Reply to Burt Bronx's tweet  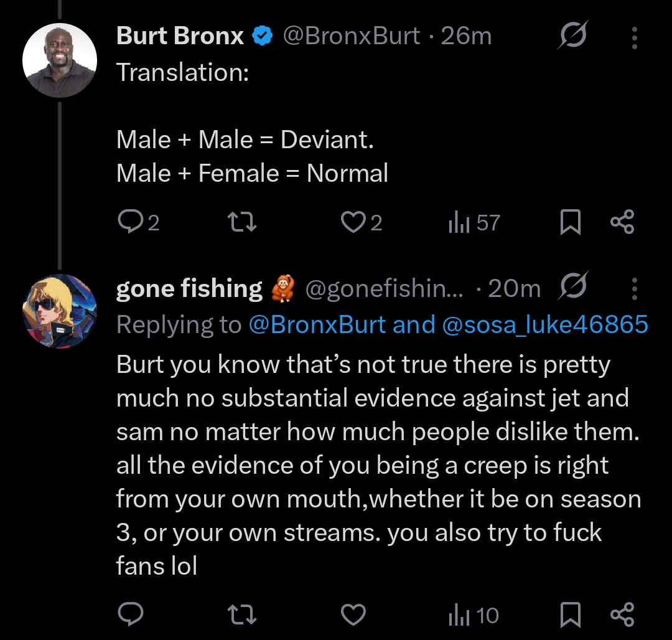coord(131,222)
